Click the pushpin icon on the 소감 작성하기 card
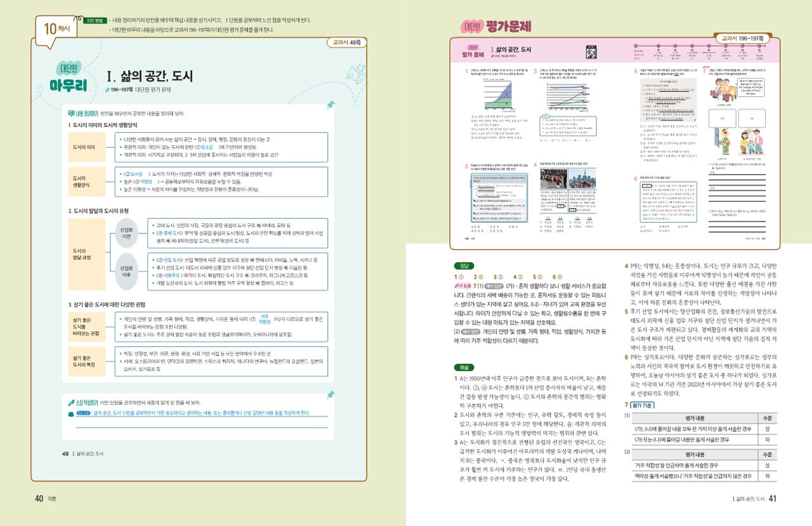The image size is (812, 526). coord(331,394)
